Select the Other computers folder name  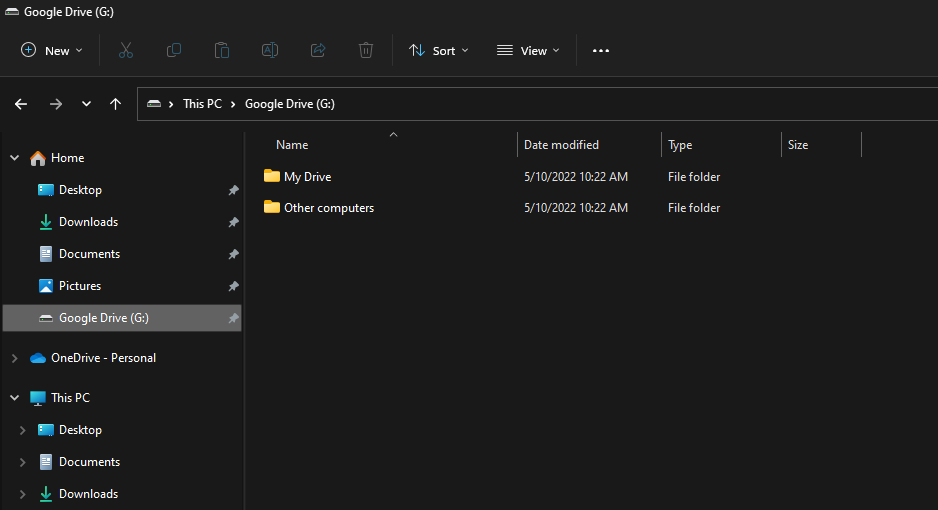tap(329, 208)
